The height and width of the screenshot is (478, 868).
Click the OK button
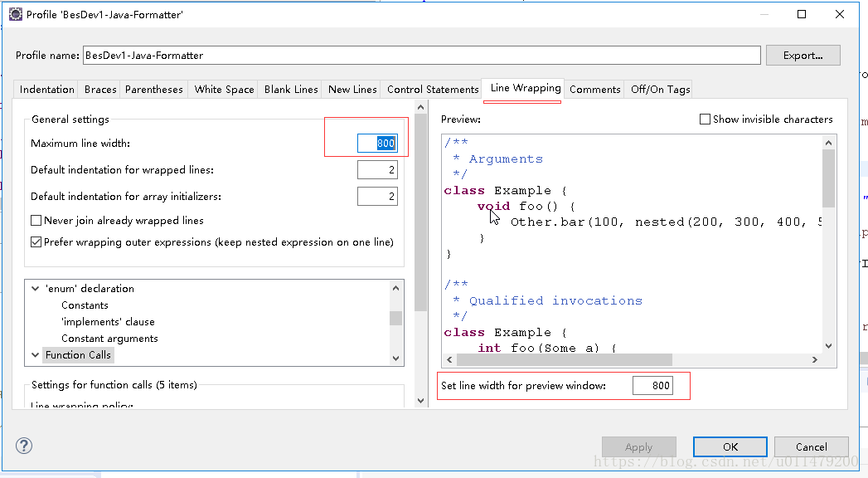(x=730, y=447)
